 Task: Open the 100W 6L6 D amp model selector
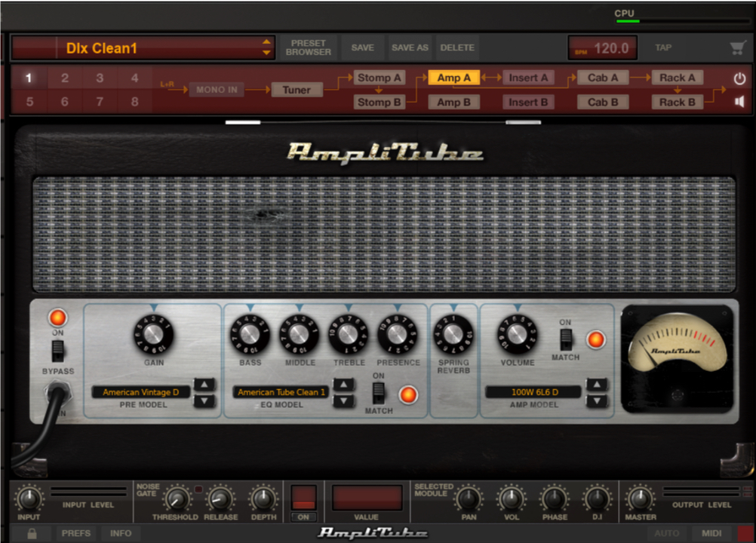tap(534, 392)
